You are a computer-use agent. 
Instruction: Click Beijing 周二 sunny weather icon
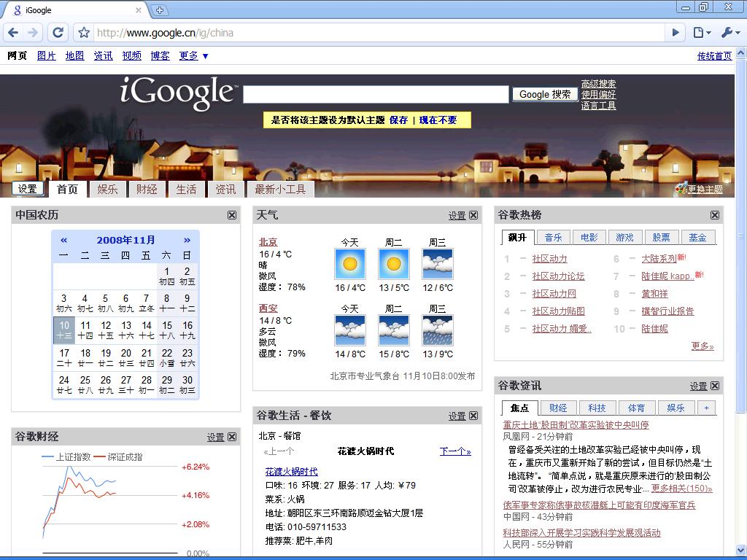click(394, 264)
